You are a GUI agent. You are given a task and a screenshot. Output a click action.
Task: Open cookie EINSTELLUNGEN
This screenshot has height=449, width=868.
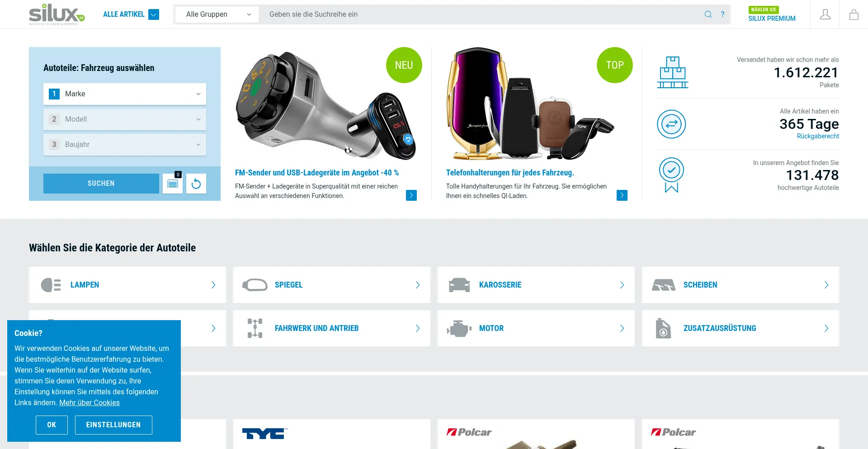pyautogui.click(x=113, y=425)
